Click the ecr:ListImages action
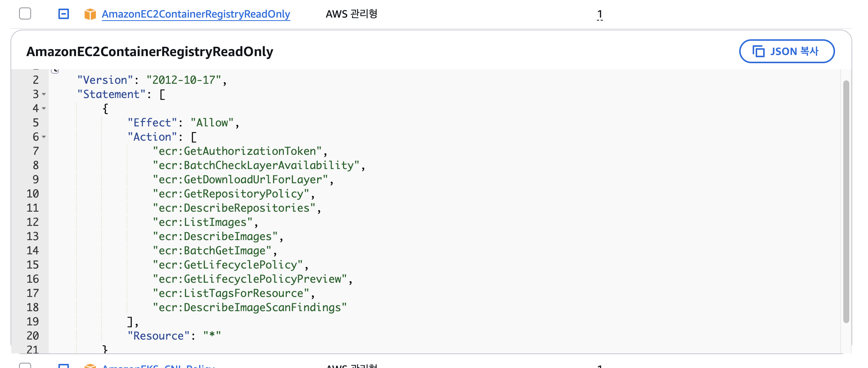Viewport: 868px width, 368px height. [x=203, y=222]
